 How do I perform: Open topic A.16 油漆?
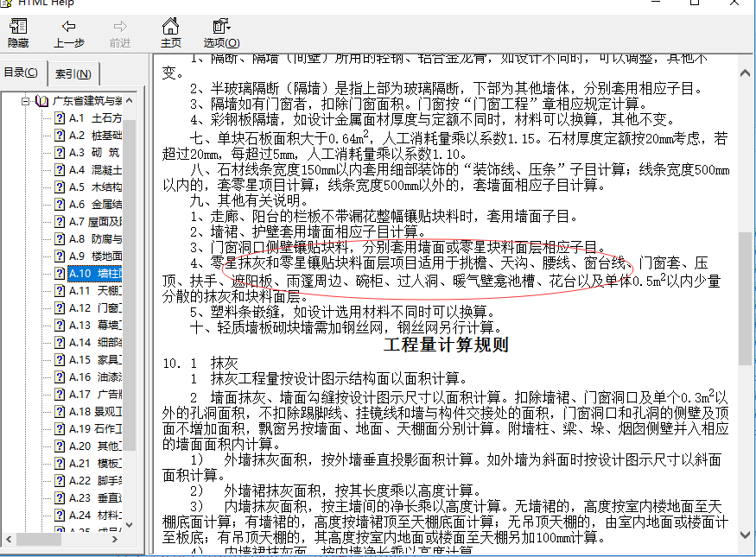click(x=95, y=377)
